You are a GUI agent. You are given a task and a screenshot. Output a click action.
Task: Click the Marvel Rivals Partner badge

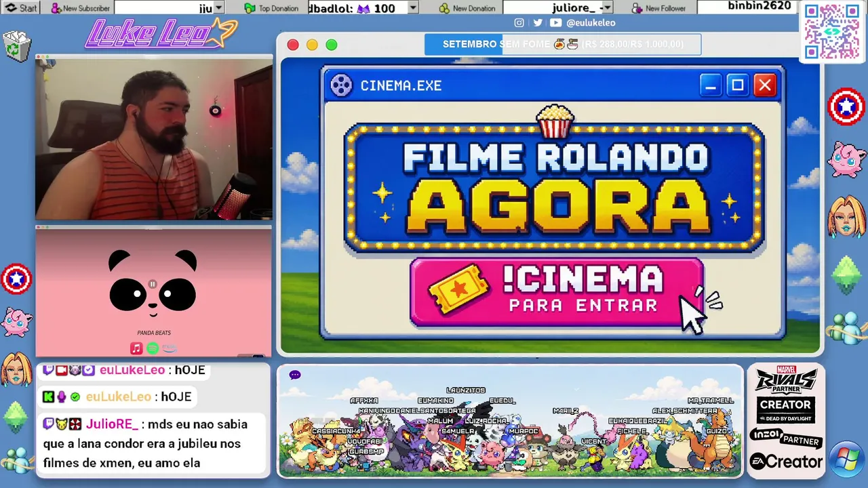(x=786, y=380)
